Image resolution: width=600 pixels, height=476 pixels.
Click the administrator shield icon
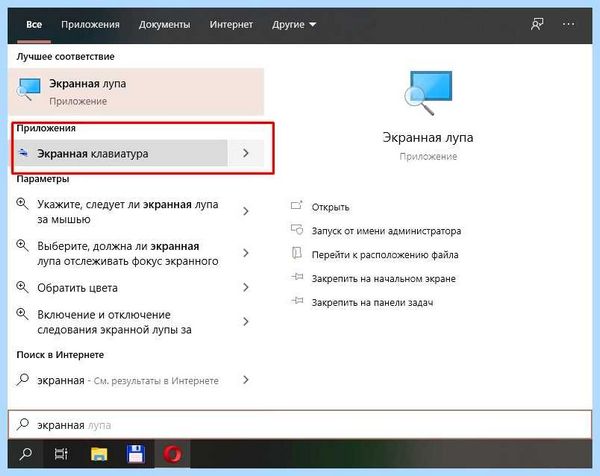pos(297,229)
